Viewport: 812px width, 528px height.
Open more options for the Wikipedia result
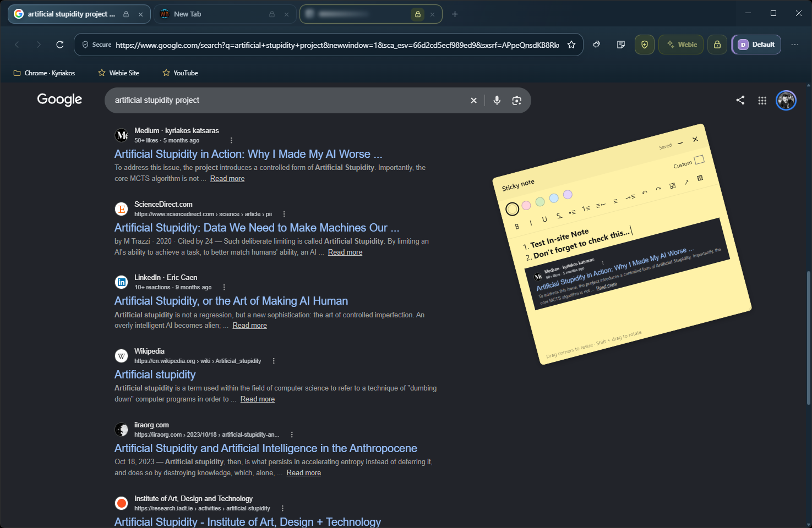[274, 361]
